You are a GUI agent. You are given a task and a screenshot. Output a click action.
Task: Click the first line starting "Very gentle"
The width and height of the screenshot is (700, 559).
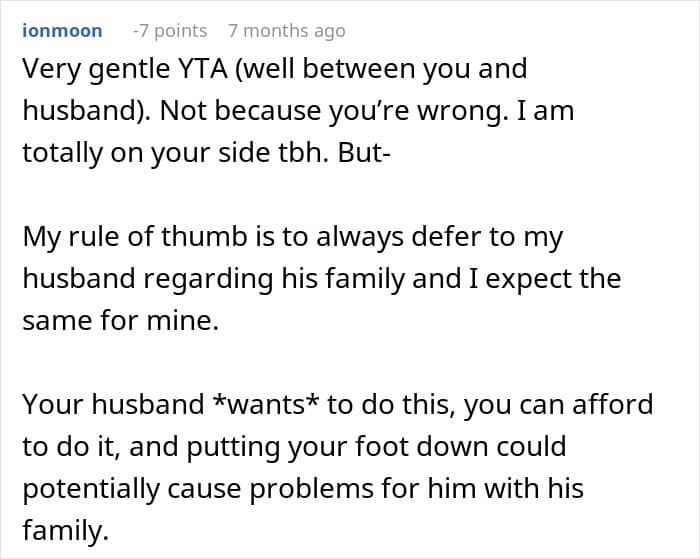tap(275, 70)
